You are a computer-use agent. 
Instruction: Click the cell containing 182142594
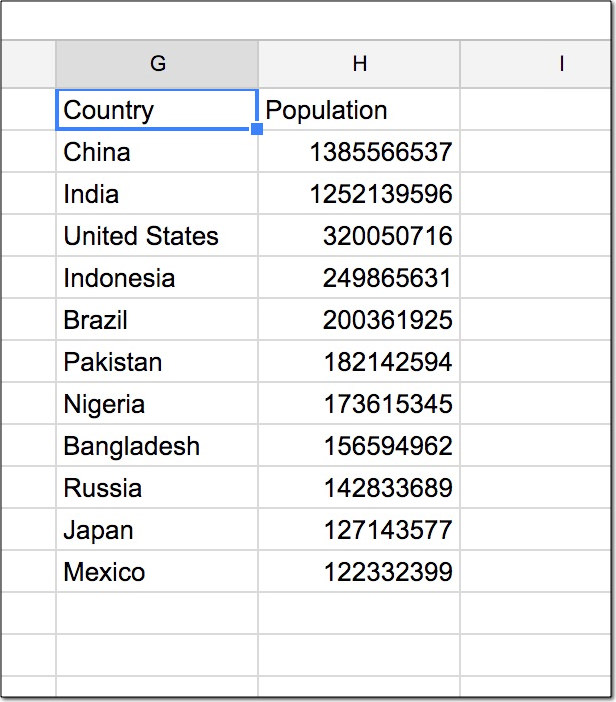359,362
